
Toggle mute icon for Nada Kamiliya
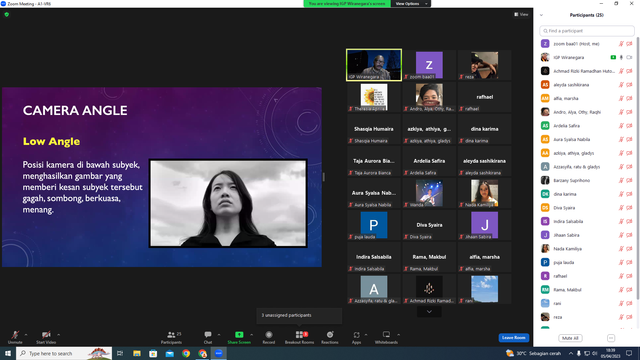coord(621,249)
